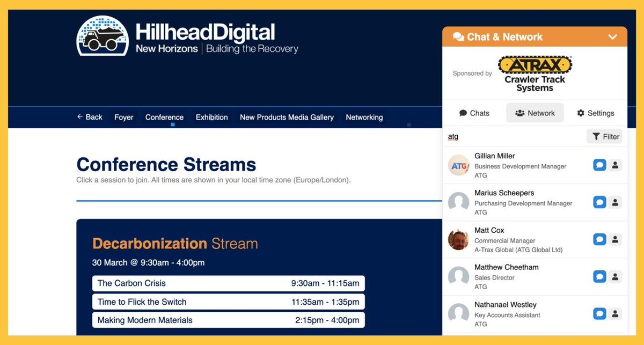Collapse the Chat & Network panel chevron
This screenshot has height=345, width=644.
click(x=612, y=37)
